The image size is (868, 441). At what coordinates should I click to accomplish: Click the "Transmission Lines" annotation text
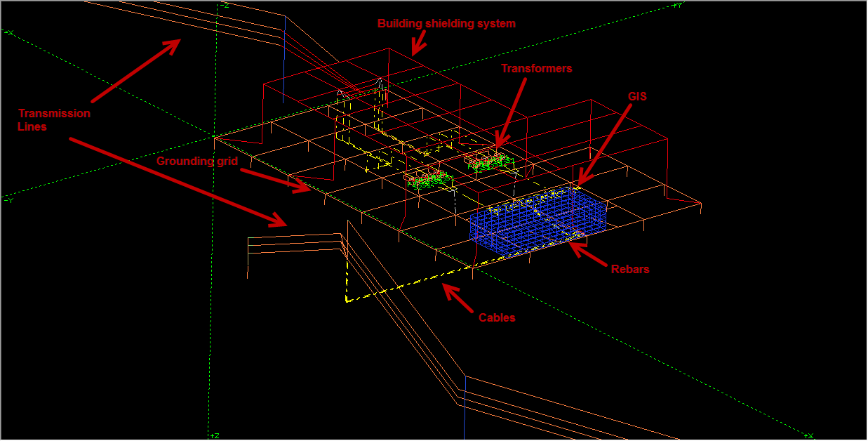click(54, 119)
